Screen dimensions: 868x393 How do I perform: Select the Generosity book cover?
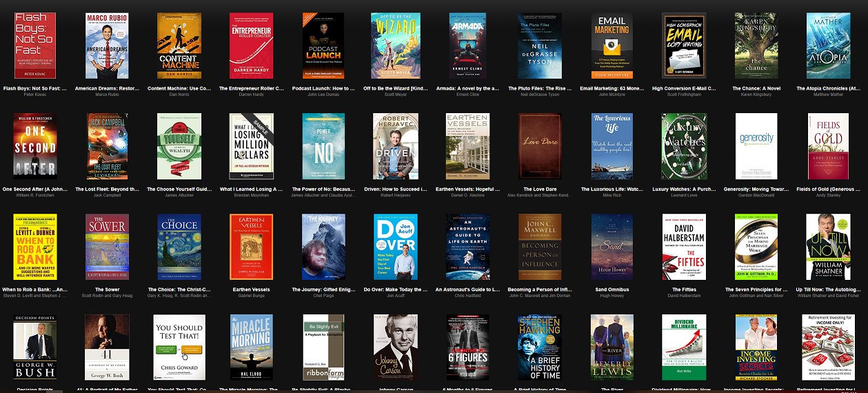pyautogui.click(x=756, y=146)
